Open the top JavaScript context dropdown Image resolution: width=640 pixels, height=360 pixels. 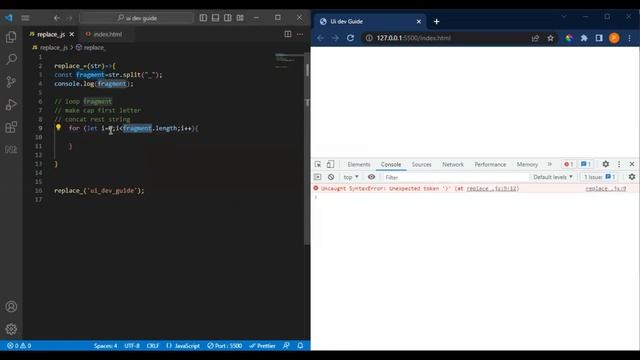tap(351, 177)
